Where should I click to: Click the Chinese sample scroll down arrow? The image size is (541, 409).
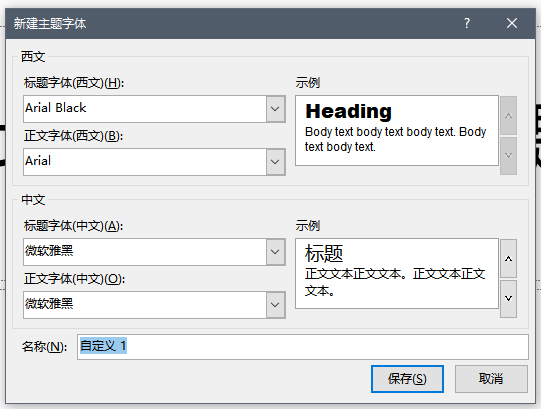[x=508, y=299]
